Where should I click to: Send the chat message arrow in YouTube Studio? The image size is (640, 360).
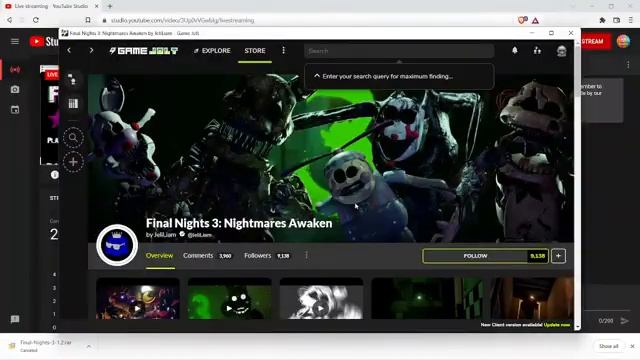[624, 321]
